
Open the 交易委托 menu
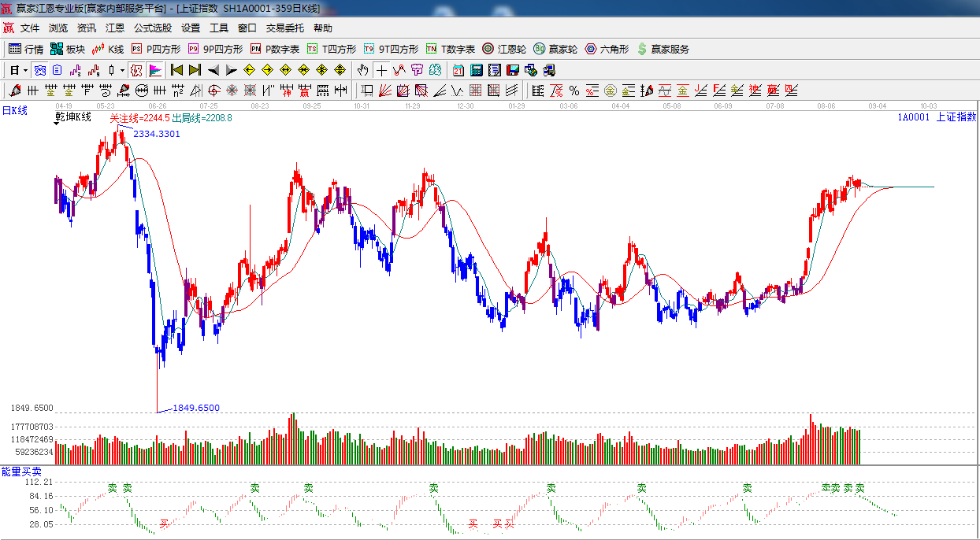[x=284, y=28]
